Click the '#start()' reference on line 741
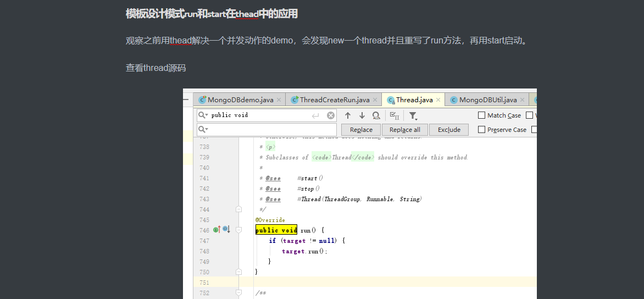Screen dimensions: 644x299 point(310,178)
